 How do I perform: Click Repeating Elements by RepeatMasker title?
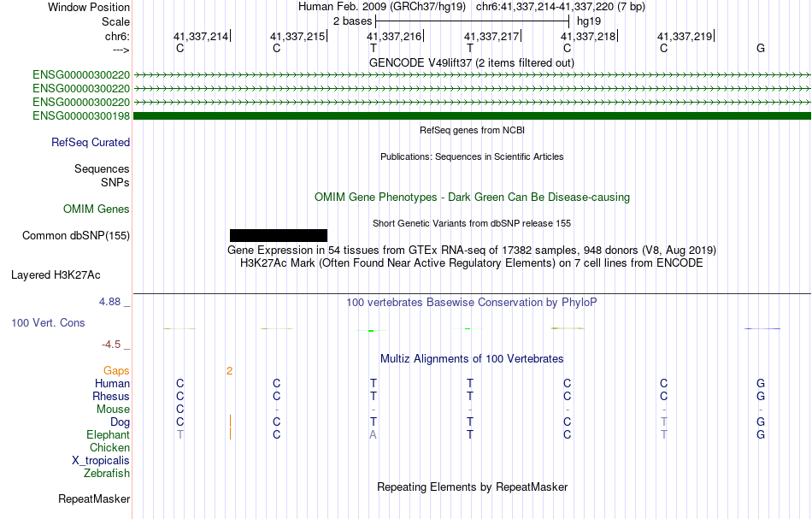(x=472, y=487)
